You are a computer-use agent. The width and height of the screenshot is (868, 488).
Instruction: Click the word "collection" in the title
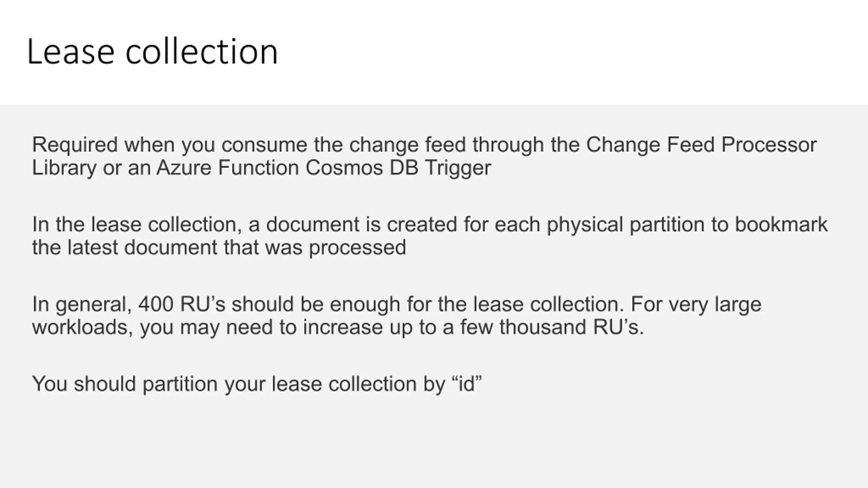pyautogui.click(x=201, y=52)
